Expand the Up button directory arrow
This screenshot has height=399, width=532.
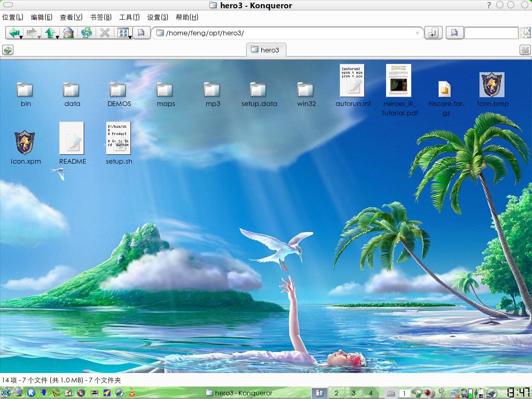pyautogui.click(x=57, y=37)
